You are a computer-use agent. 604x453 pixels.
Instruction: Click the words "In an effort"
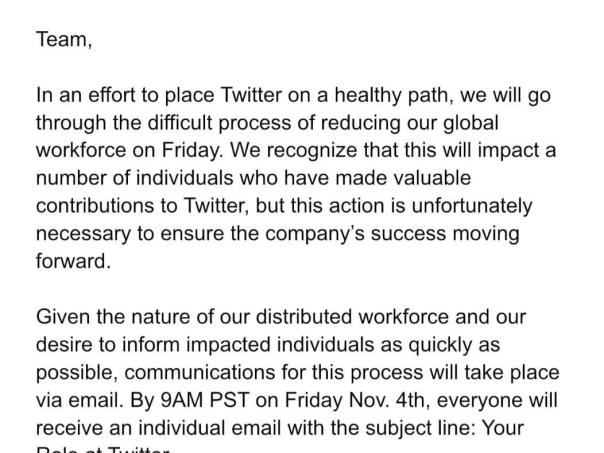point(84,96)
